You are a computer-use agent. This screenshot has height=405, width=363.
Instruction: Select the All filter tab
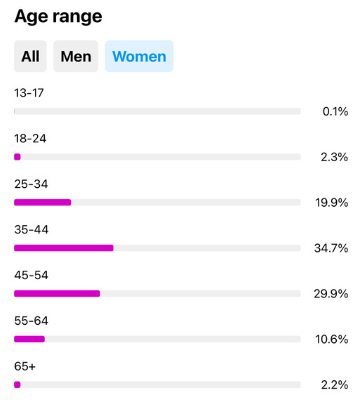coord(30,56)
